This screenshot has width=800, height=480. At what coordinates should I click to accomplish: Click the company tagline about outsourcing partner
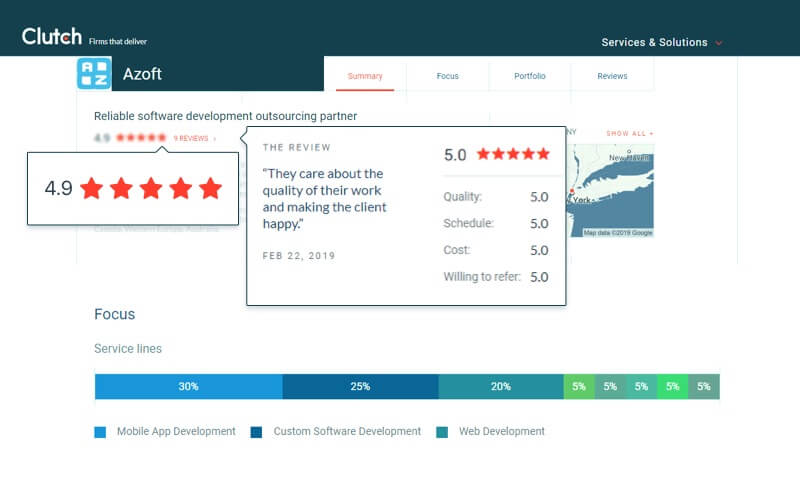[x=226, y=116]
